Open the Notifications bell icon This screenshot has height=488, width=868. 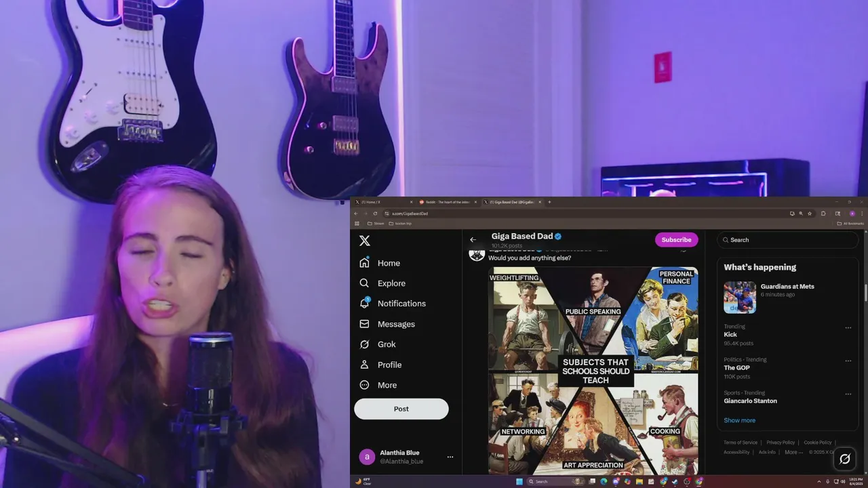[364, 303]
